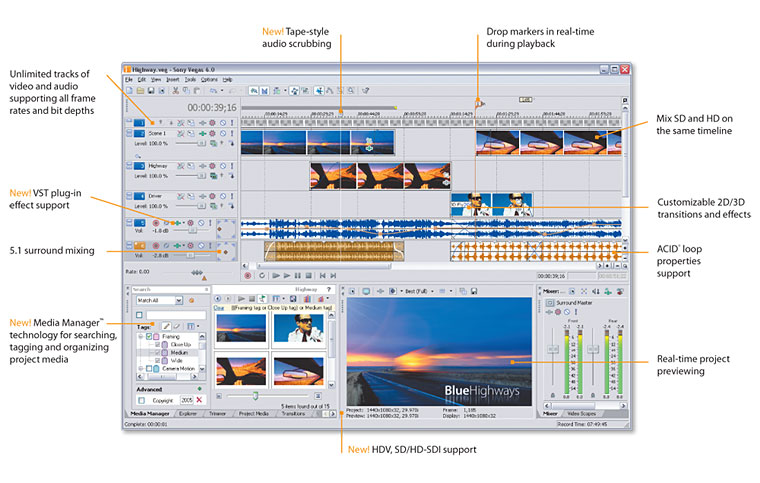Click the parent compositing mode icon on Highway track
Viewport: 760px width, 483px height.
pyautogui.click(x=213, y=176)
